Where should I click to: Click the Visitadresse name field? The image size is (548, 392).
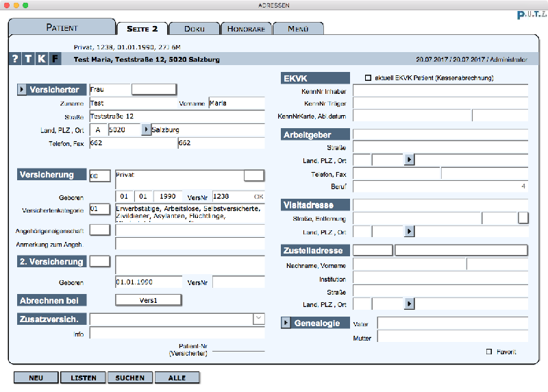click(440, 205)
